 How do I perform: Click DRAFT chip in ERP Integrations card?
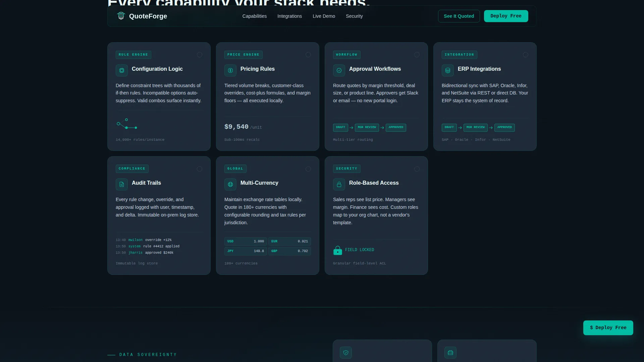click(449, 127)
